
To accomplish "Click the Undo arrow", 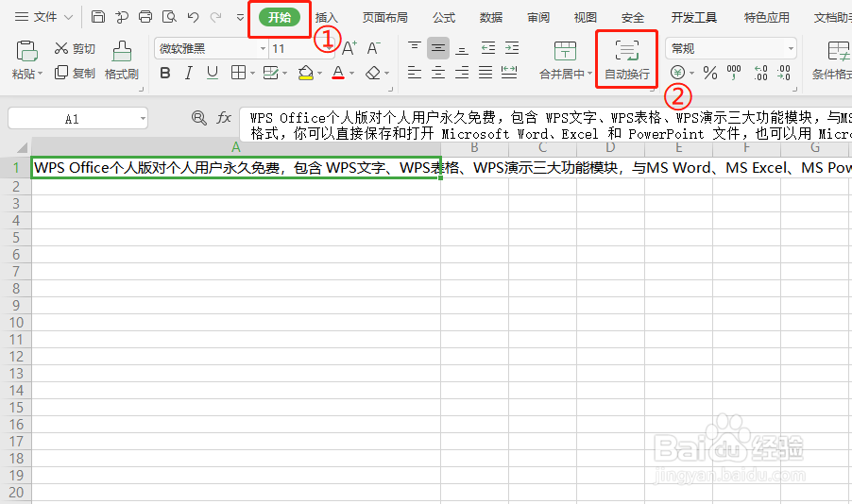I will (x=193, y=17).
